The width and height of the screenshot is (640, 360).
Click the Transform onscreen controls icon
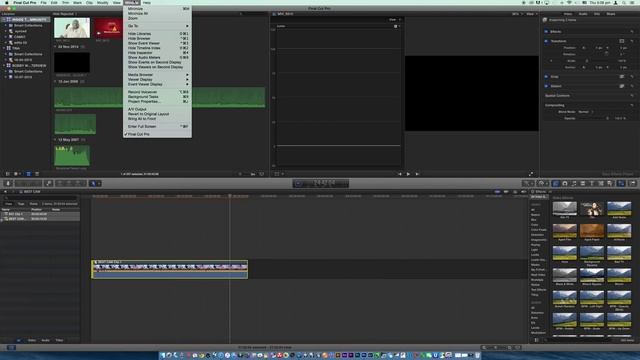click(622, 41)
